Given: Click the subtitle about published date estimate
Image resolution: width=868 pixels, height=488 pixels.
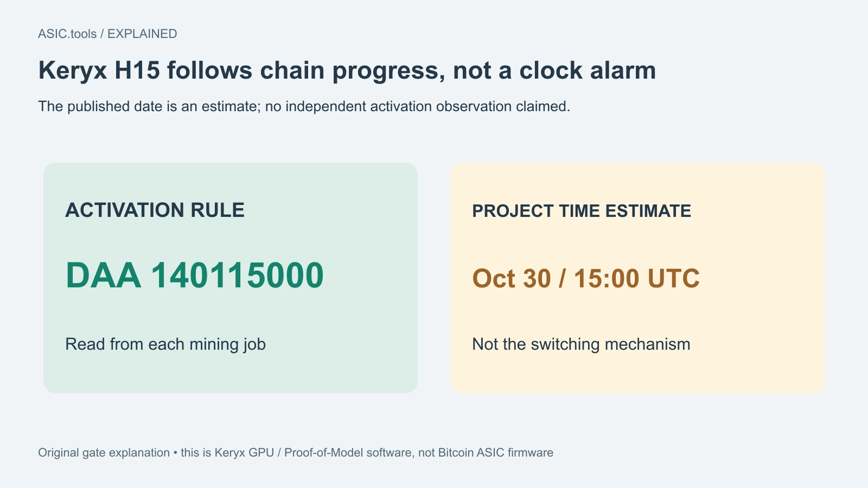Looking at the screenshot, I should pos(304,106).
